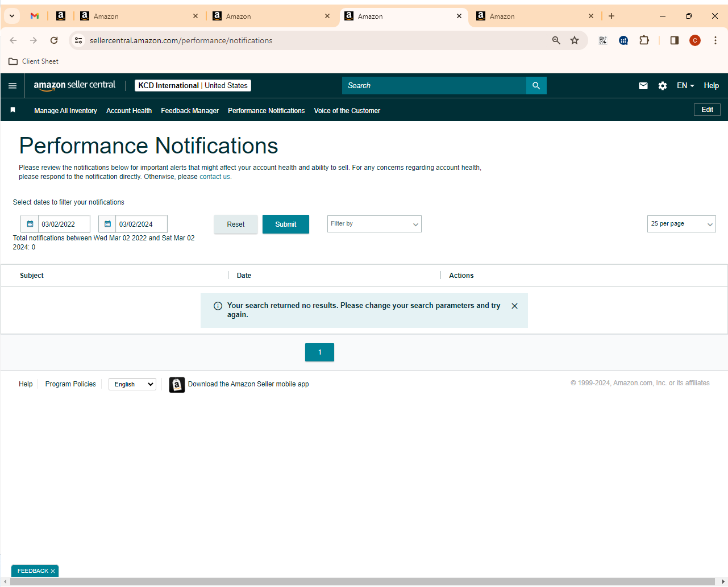The image size is (728, 587).
Task: Click the Amazon Seller Central logo
Action: [74, 85]
